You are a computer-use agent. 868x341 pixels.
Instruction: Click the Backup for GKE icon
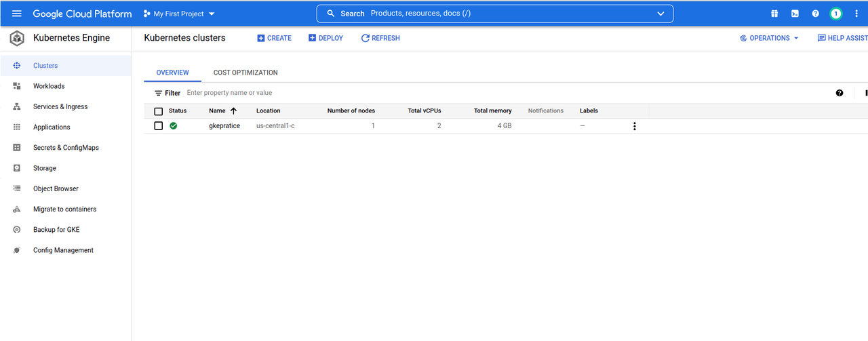coord(17,230)
